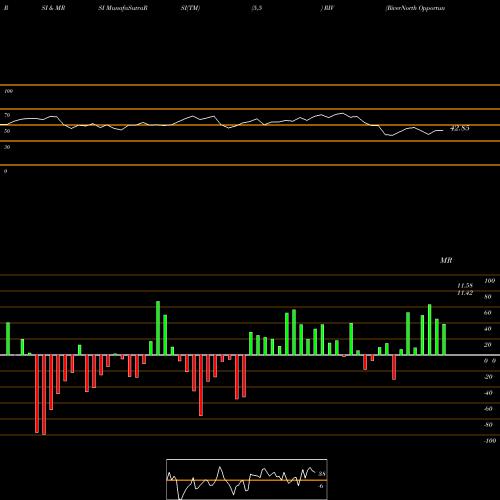The height and width of the screenshot is (500, 500).
Task: Click the 'MR' panel title
Action: click(446, 260)
